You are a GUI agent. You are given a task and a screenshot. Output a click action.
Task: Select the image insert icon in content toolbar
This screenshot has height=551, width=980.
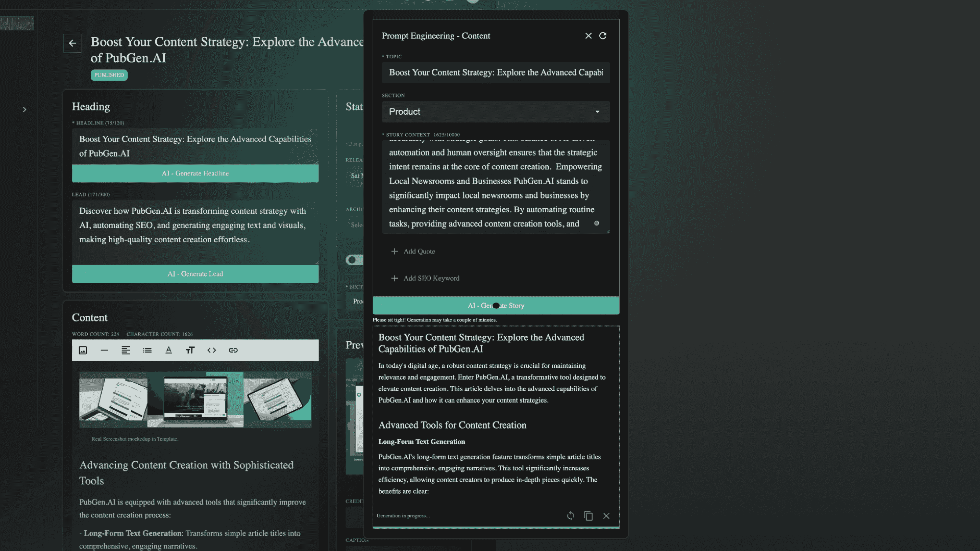coord(83,349)
